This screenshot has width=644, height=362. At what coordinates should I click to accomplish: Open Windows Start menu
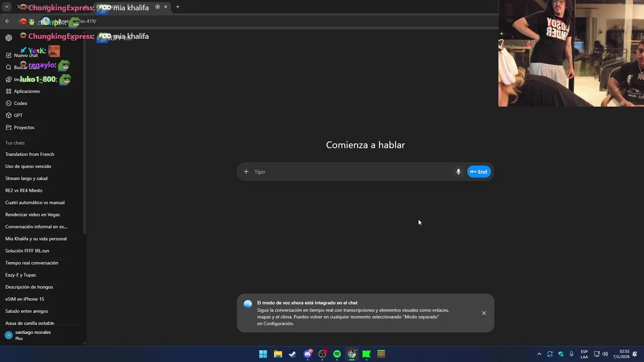point(263,354)
